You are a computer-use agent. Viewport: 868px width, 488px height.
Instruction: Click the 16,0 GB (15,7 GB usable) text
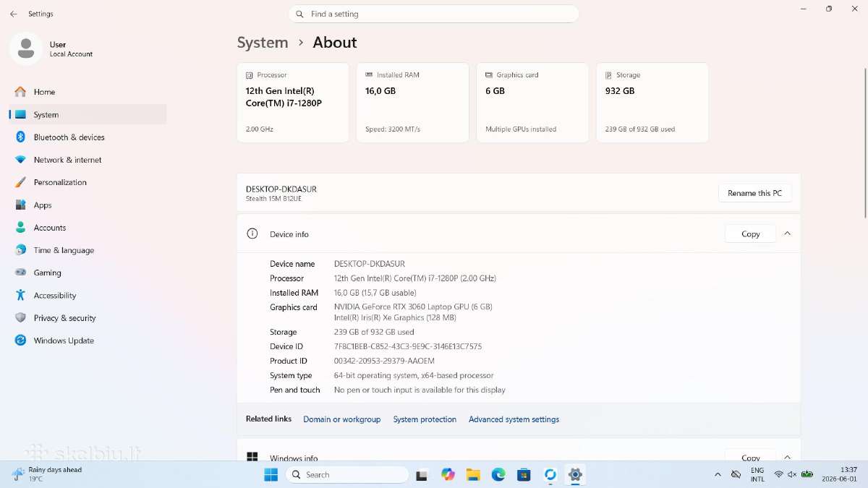[375, 293]
